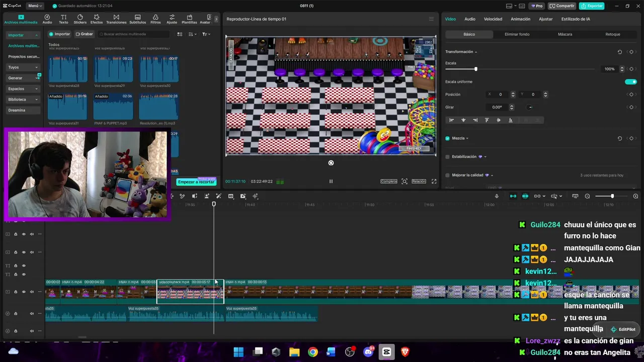
Task: Toggle the Mezcla checkbox
Action: (447, 138)
